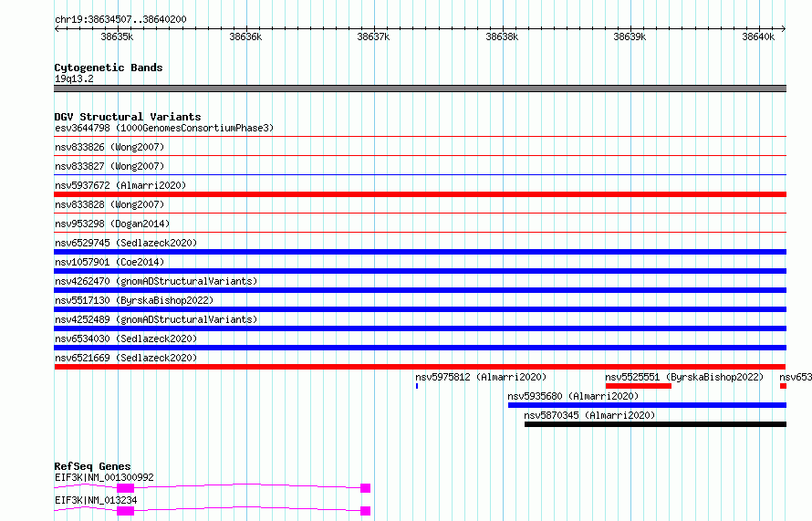812x521 pixels.
Task: Click the left arrow of the ruler
Action: point(57,28)
